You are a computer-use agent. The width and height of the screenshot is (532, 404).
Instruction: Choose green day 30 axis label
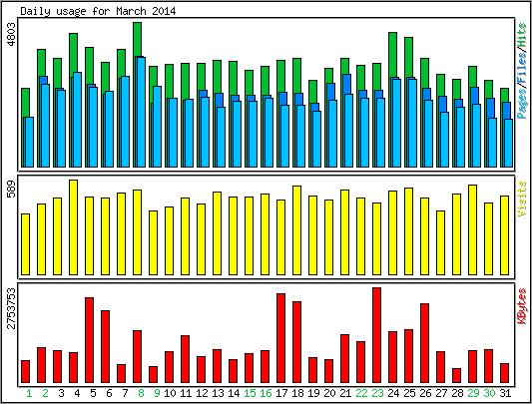tap(489, 393)
